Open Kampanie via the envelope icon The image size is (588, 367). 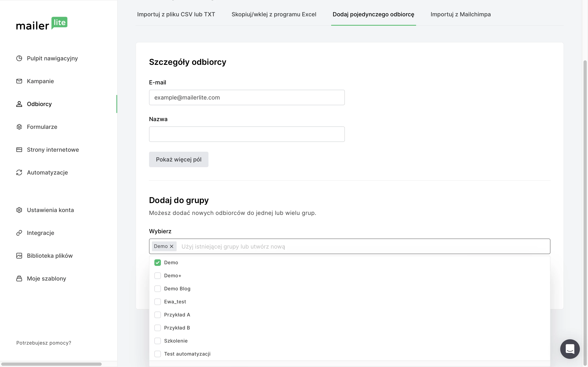[19, 81]
